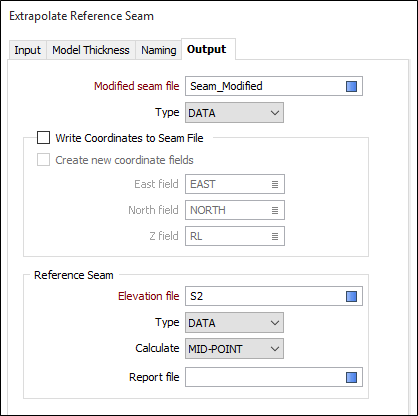Open the East field list icon

(275, 184)
